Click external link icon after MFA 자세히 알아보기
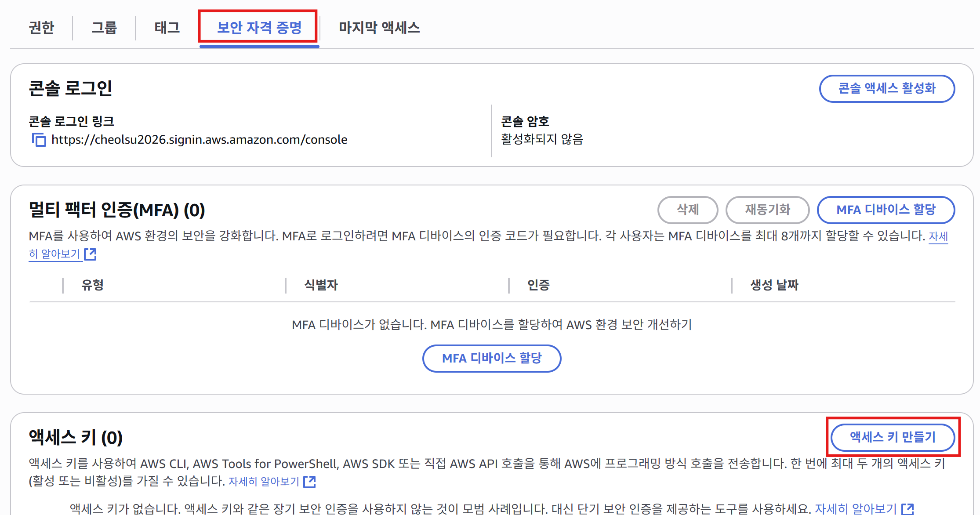 tap(90, 254)
